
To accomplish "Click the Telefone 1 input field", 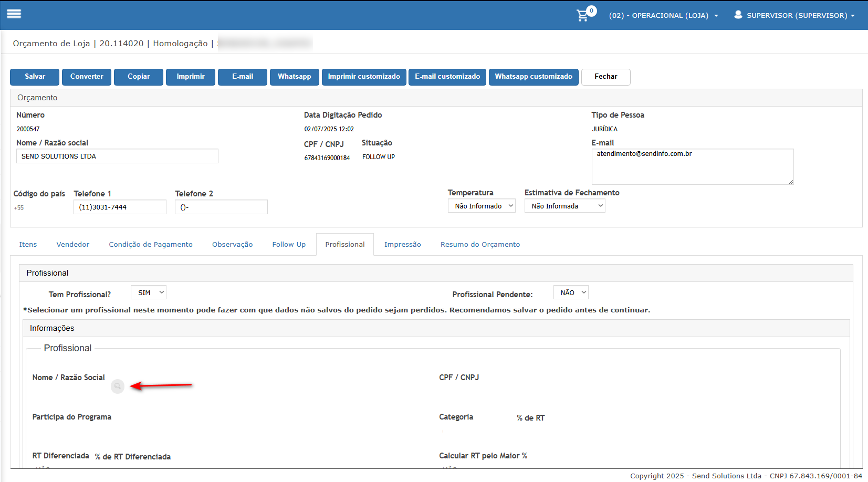I will (x=120, y=207).
